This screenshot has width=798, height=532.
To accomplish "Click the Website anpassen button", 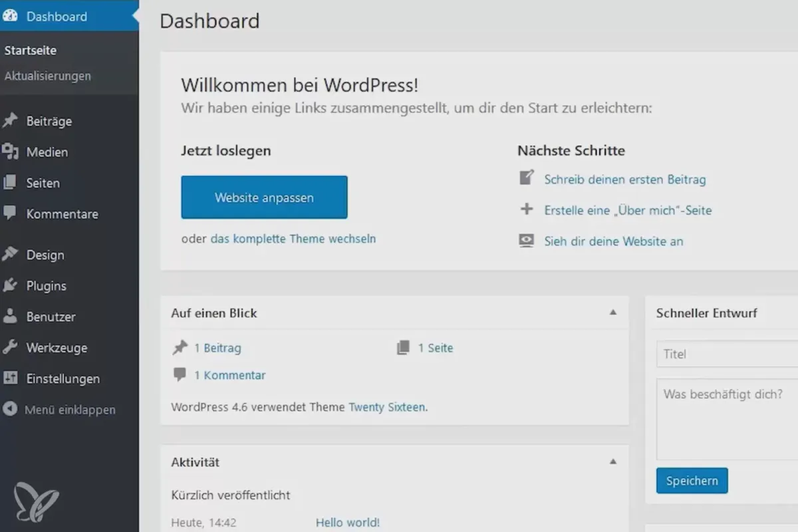I will [x=264, y=198].
